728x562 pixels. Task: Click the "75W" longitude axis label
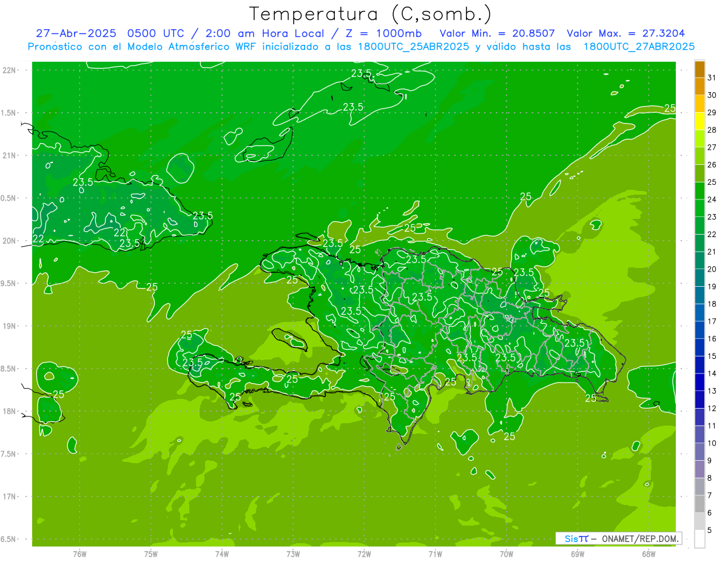pos(151,554)
